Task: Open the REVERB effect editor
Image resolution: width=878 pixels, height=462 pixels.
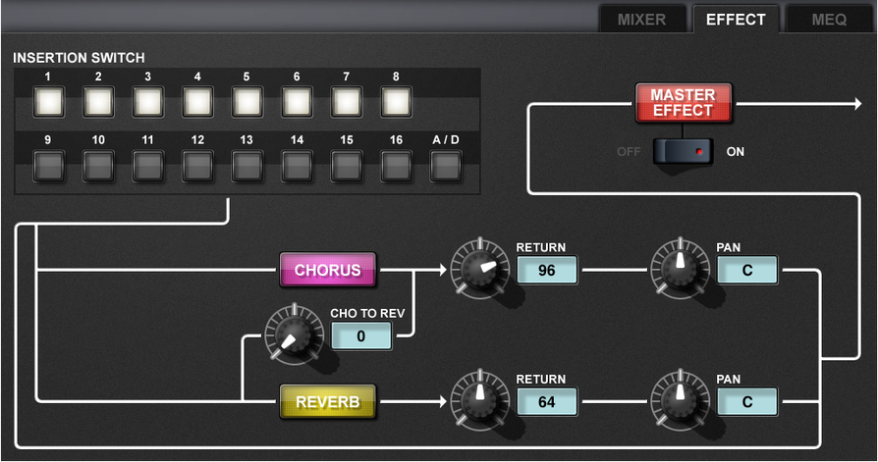Action: tap(328, 402)
